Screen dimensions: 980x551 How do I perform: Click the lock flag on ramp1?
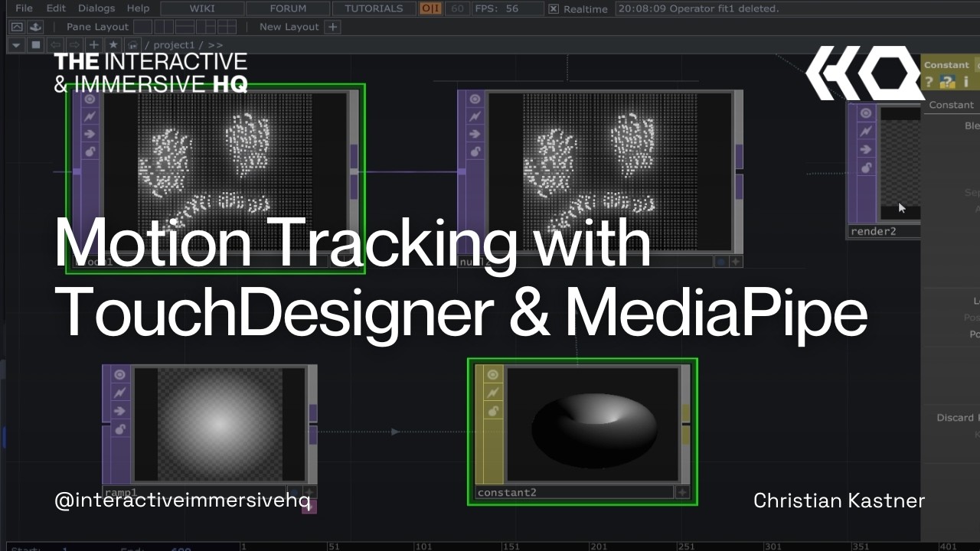coord(119,429)
